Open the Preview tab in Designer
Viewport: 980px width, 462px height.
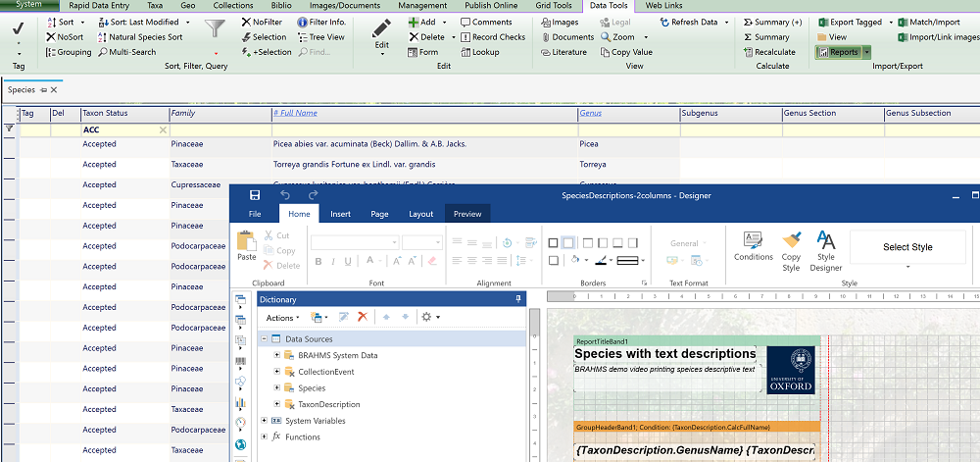coord(467,214)
